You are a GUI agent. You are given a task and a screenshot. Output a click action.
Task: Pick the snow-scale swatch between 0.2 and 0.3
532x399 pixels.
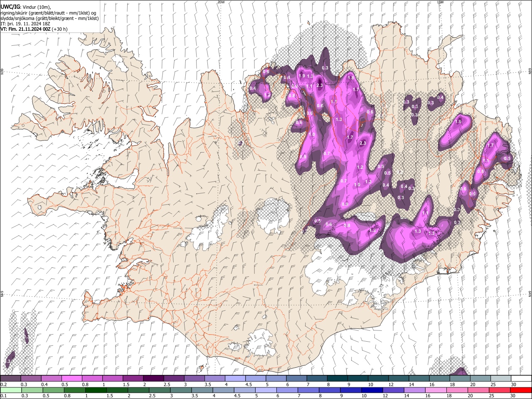coord(10,378)
